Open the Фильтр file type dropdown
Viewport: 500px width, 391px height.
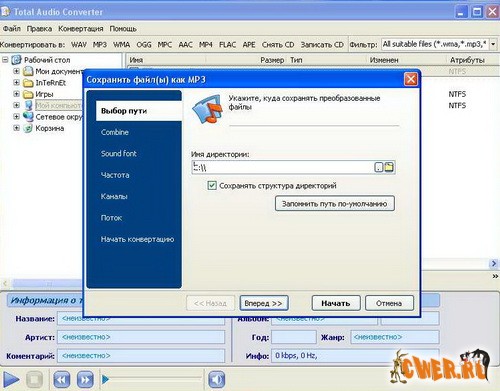click(494, 44)
